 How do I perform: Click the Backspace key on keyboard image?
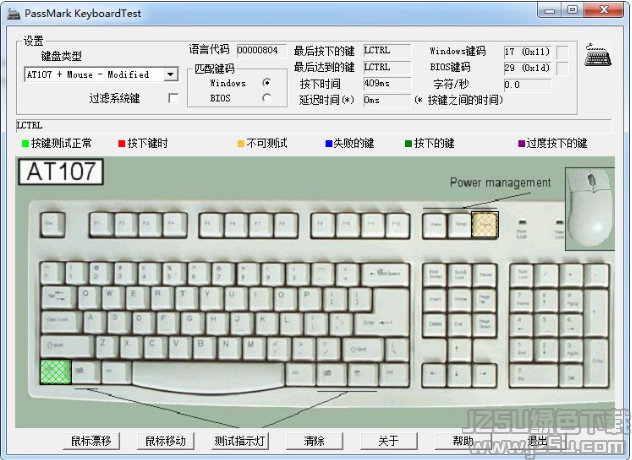tap(386, 274)
